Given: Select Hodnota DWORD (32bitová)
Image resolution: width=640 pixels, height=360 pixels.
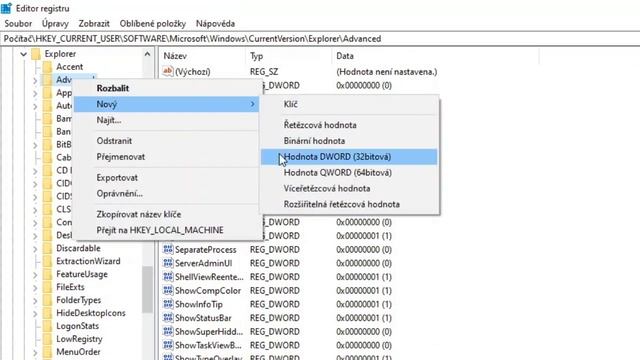Looking at the screenshot, I should click(x=349, y=157).
